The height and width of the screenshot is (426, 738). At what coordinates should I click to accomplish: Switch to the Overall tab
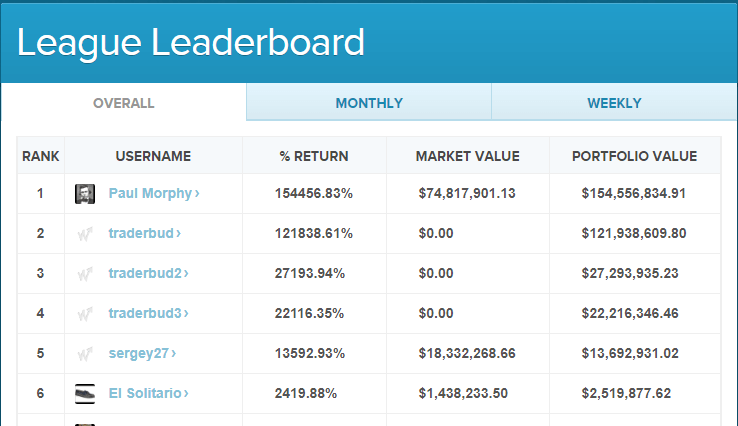(x=124, y=103)
